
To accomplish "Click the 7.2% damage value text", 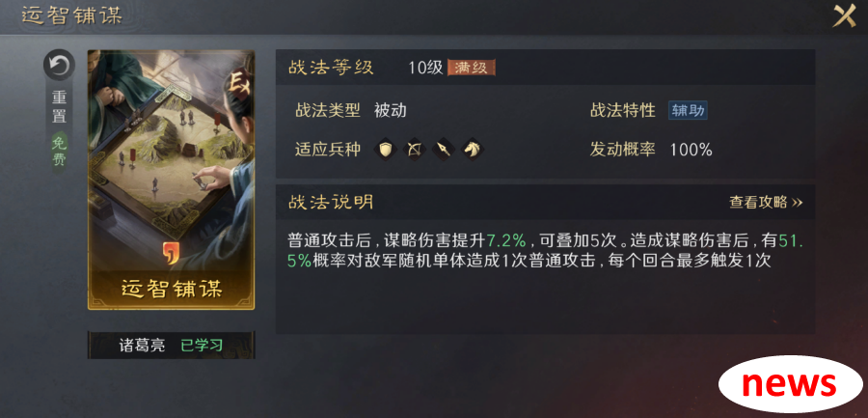I will pos(506,240).
